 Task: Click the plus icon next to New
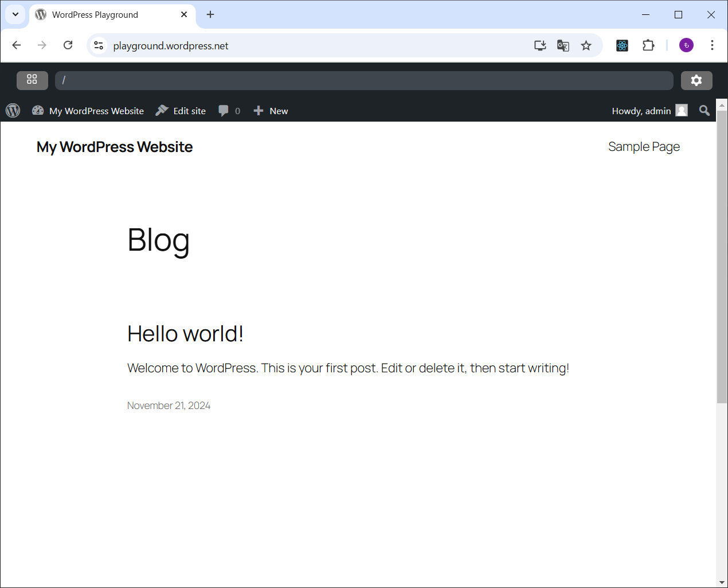(259, 111)
